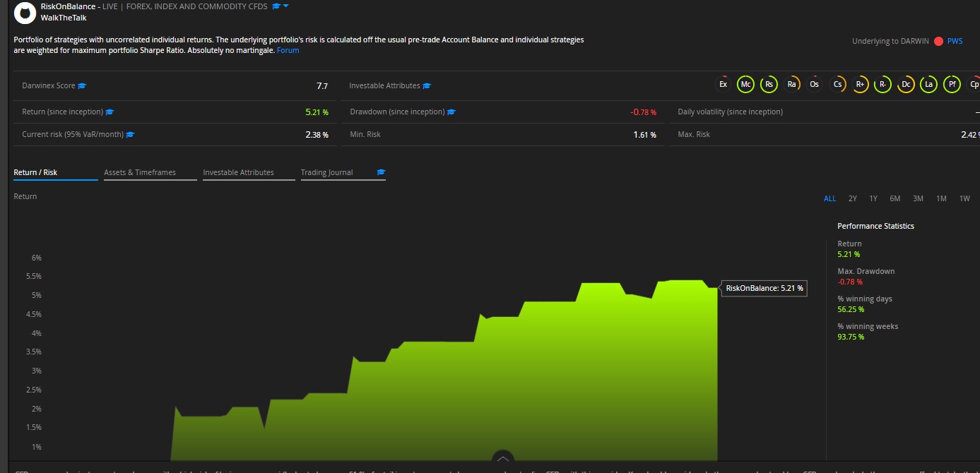Screen dimensions: 980x473
Task: Set chart range to 1Y
Action: pos(873,198)
